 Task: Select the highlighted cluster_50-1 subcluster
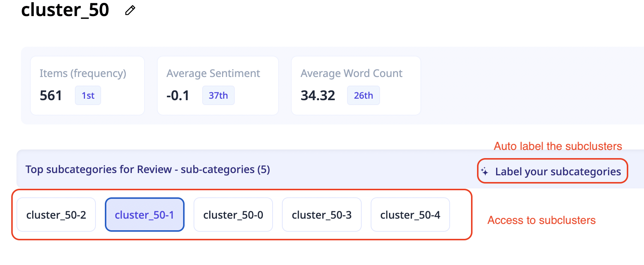click(145, 215)
